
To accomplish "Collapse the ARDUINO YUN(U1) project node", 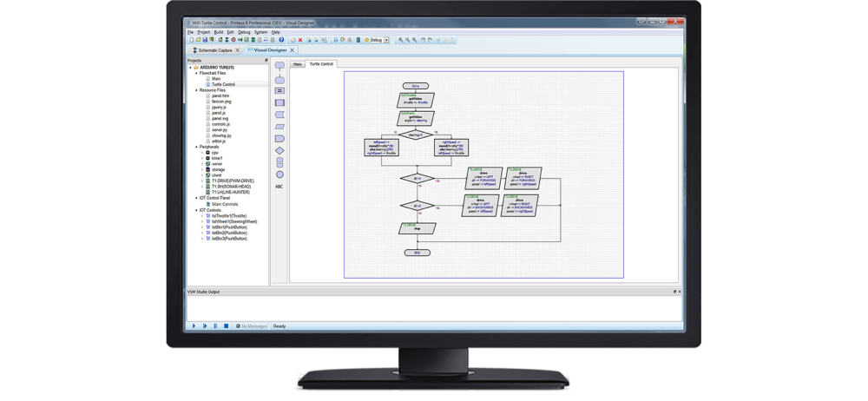I will point(190,68).
